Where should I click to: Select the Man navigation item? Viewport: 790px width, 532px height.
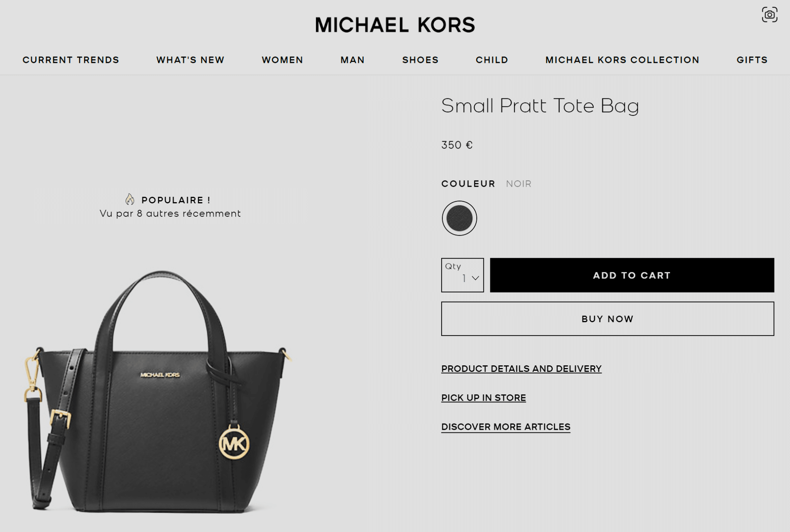pyautogui.click(x=352, y=60)
